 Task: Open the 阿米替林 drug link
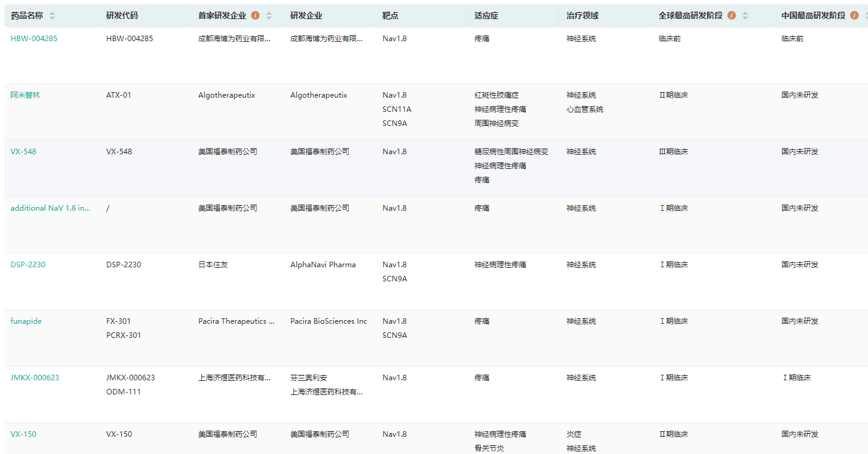(25, 95)
